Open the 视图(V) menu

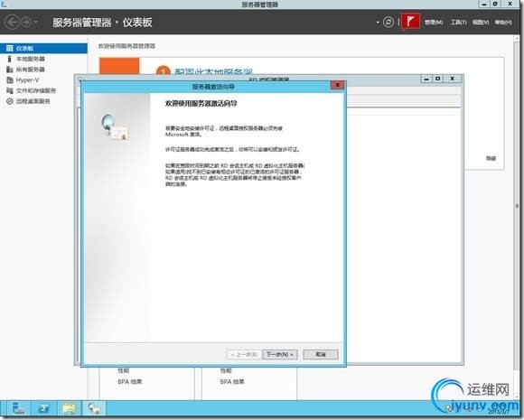[481, 23]
